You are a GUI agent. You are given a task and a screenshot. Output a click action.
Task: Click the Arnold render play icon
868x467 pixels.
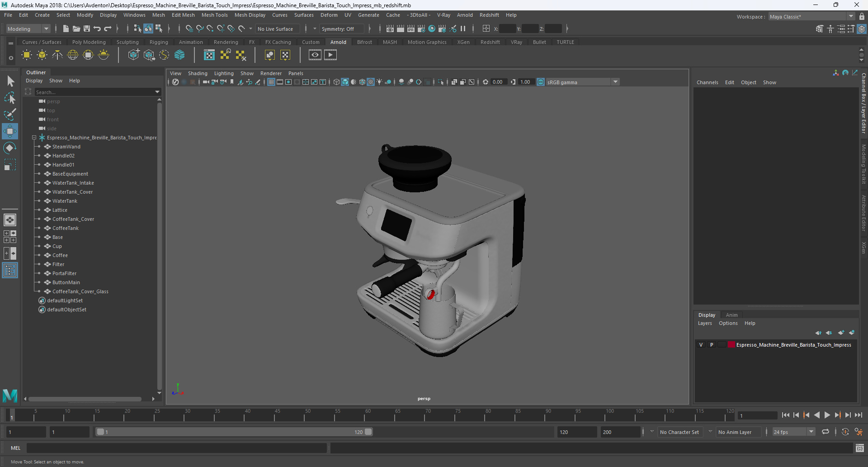[x=330, y=55]
